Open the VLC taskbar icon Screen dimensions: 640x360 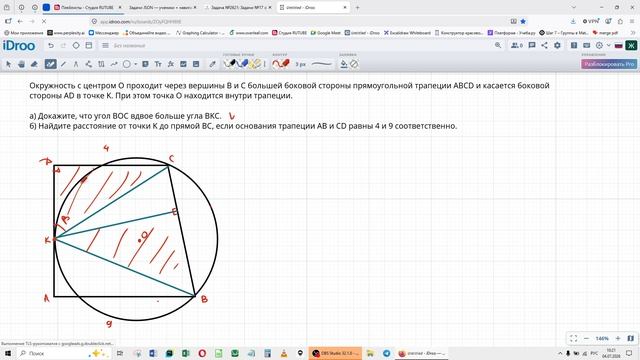click(x=284, y=353)
